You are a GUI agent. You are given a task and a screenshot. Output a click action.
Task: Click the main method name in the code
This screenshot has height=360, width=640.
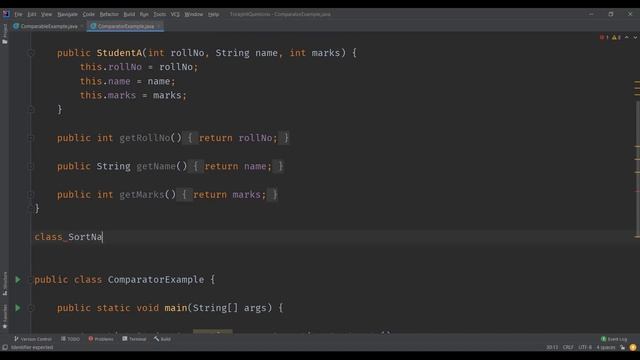click(x=176, y=308)
